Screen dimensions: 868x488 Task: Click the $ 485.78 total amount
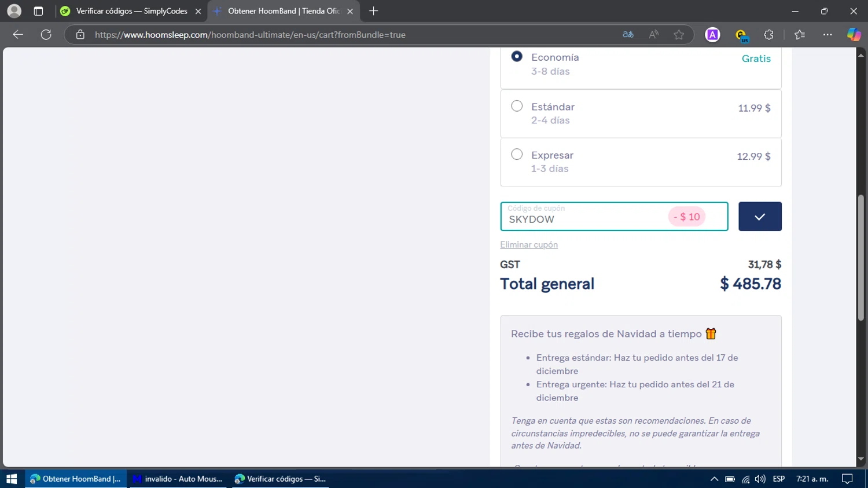coord(751,284)
